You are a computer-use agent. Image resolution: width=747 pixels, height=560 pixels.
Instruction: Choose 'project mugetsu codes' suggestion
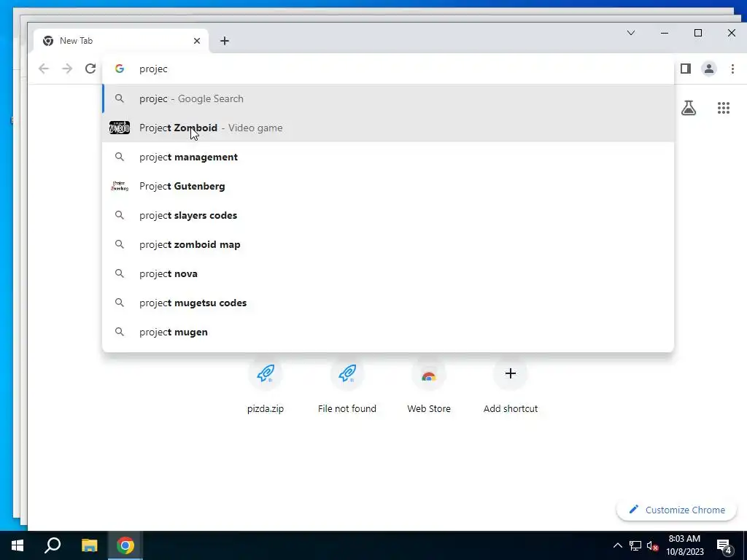pyautogui.click(x=388, y=303)
